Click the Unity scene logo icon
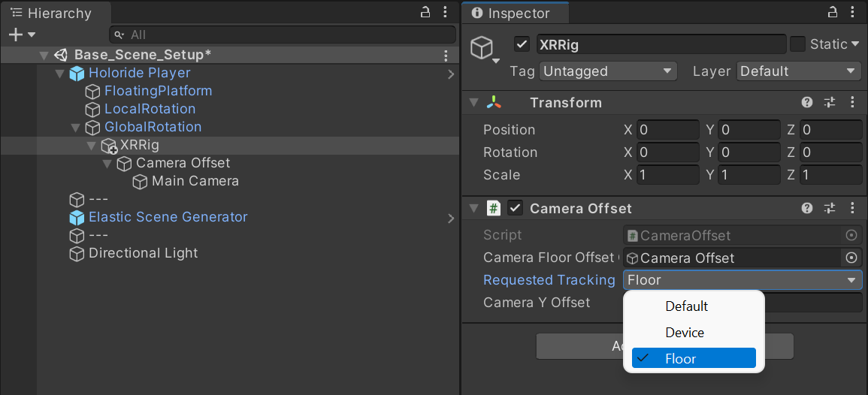868x395 pixels. coord(61,56)
